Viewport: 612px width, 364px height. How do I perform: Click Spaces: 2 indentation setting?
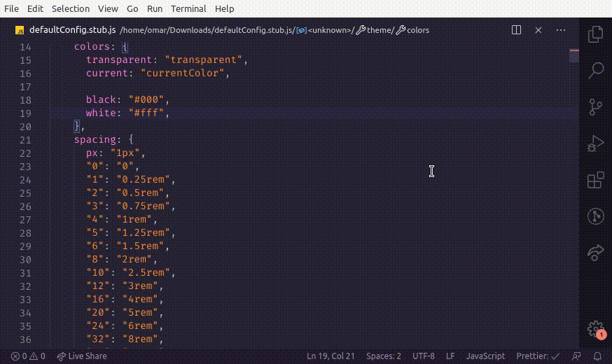[383, 356]
